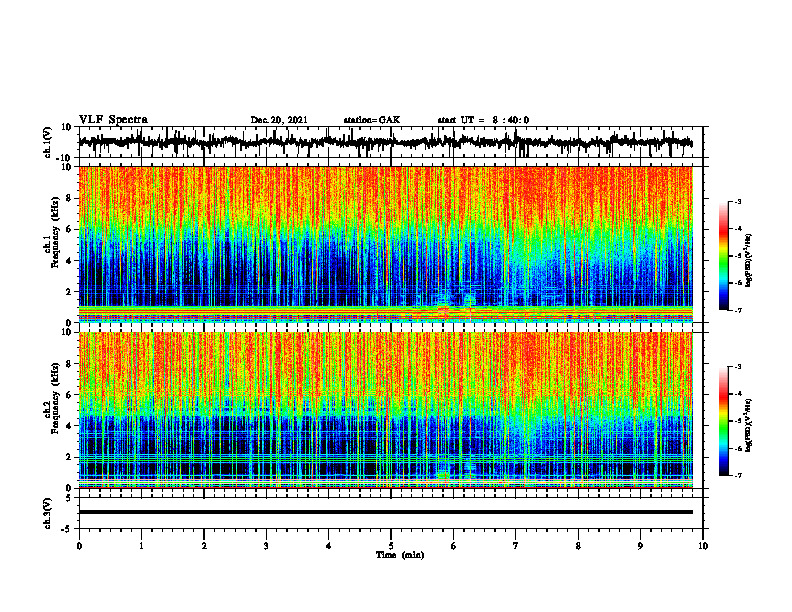The width and height of the screenshot is (792, 612).
Task: Click the ch.2 spectrogram plot
Action: coord(385,410)
